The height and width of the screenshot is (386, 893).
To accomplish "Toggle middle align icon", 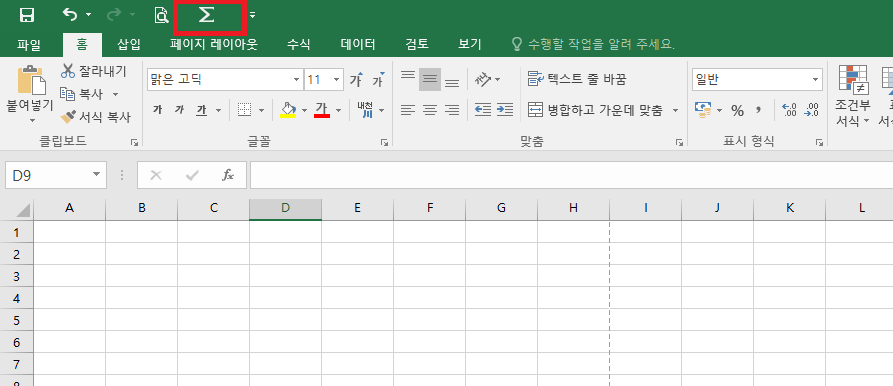I will [430, 80].
